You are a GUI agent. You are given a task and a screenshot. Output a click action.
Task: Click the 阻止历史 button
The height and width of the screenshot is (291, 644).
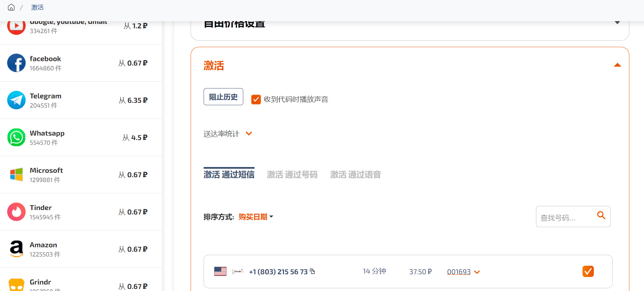[x=223, y=97]
